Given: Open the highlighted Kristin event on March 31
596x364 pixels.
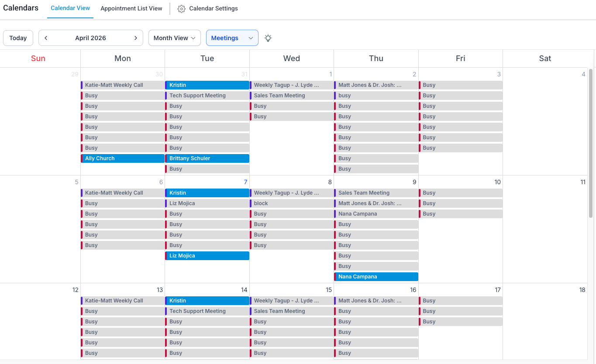Looking at the screenshot, I should pos(207,85).
